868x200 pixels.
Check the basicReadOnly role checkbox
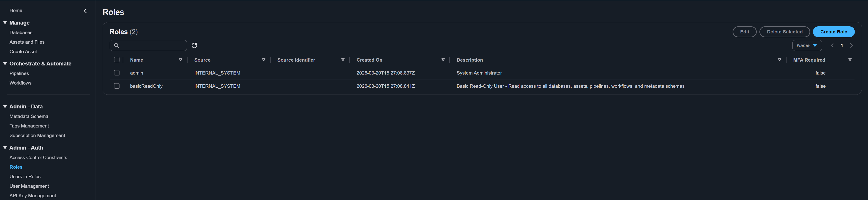click(x=117, y=86)
